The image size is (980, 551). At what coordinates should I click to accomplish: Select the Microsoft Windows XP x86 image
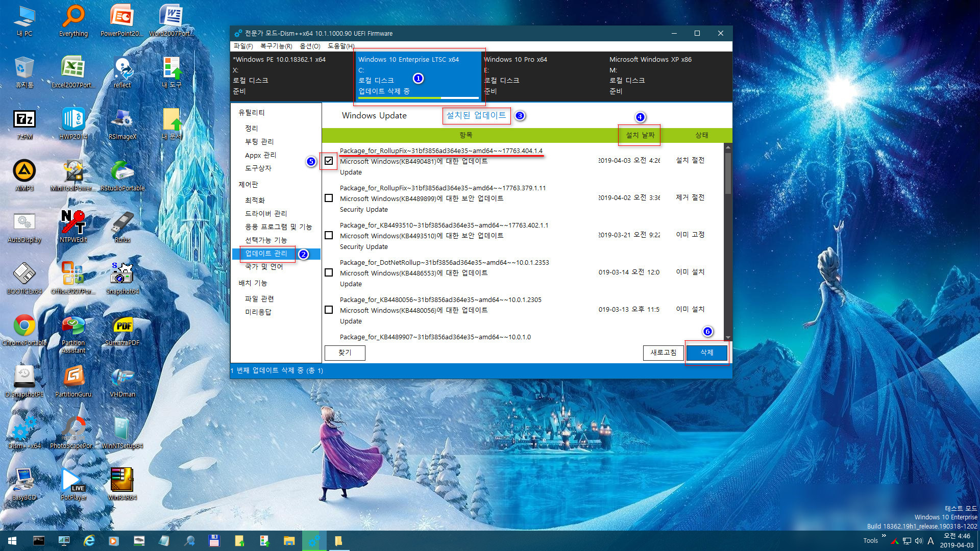point(670,76)
